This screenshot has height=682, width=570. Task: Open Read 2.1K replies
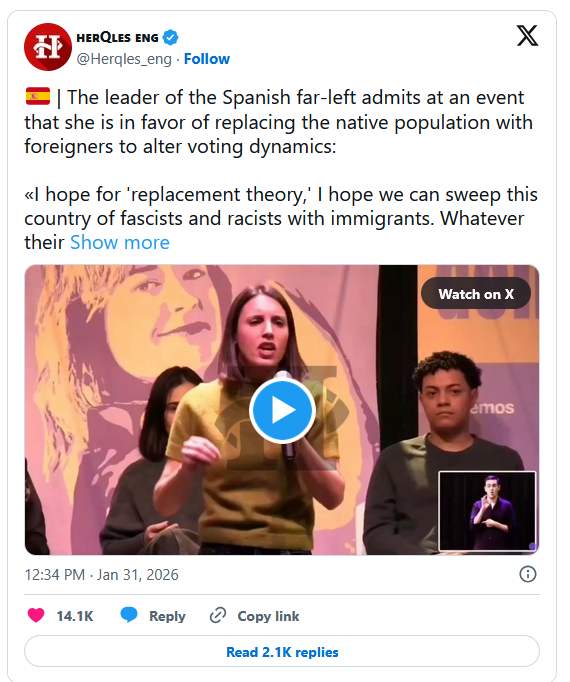(x=282, y=652)
